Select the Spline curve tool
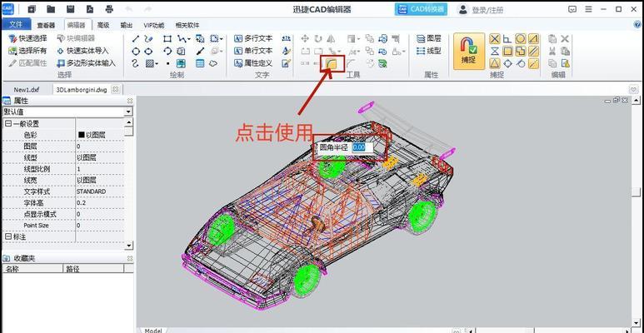The image size is (644, 333). [x=136, y=63]
